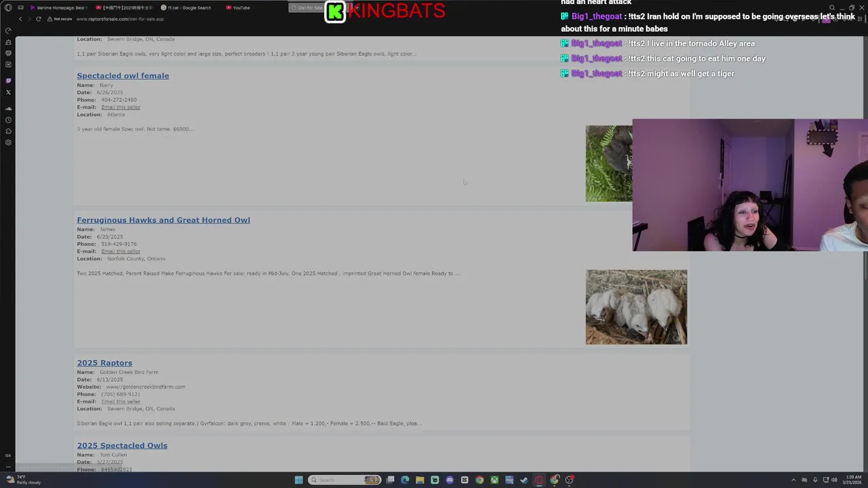Switch to Opera GX taskbar icon
The width and height of the screenshot is (868, 488).
(x=539, y=480)
